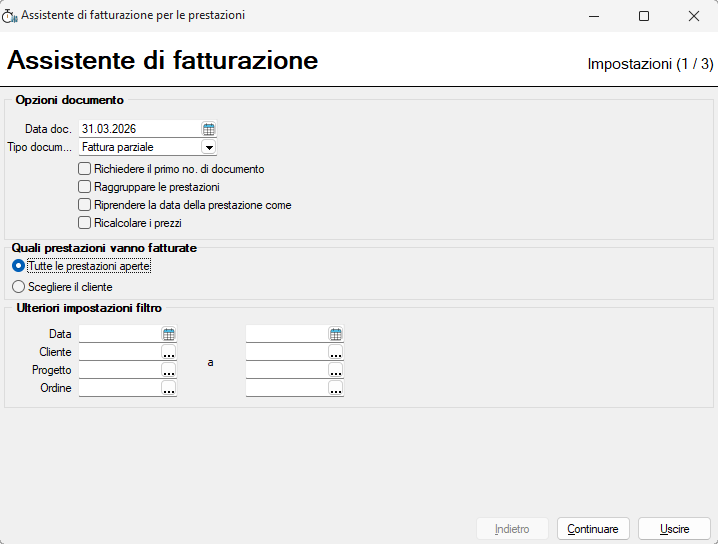The image size is (718, 544).
Task: Expand the Tipo documento dropdown
Action: 209,148
